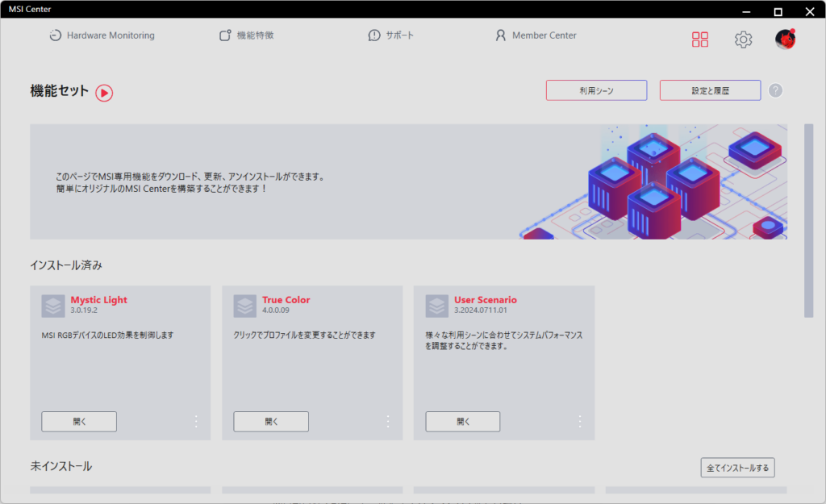The height and width of the screenshot is (504, 826).
Task: Click the 設定と履歴 button
Action: pos(710,90)
